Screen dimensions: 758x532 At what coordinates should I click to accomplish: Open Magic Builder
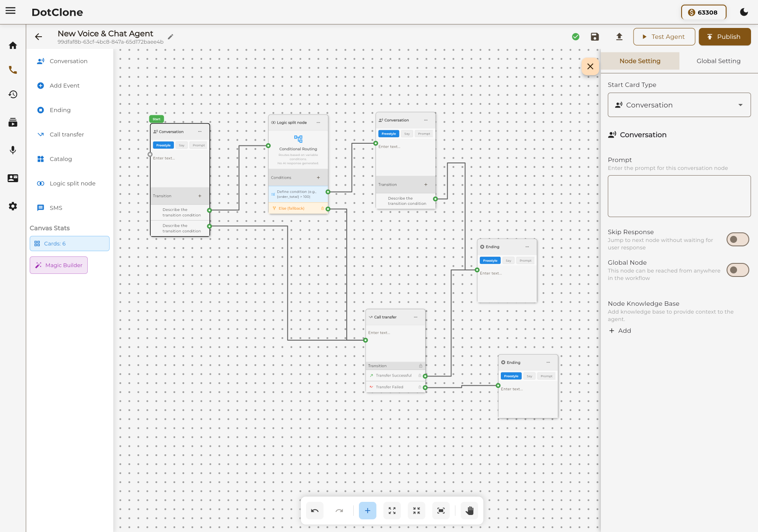pyautogui.click(x=59, y=265)
